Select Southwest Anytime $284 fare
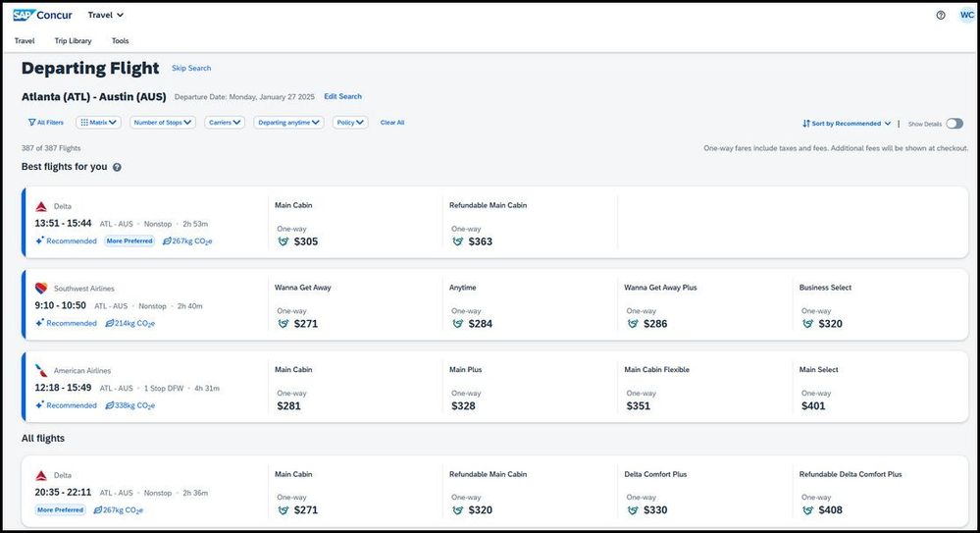980x533 pixels. click(530, 305)
